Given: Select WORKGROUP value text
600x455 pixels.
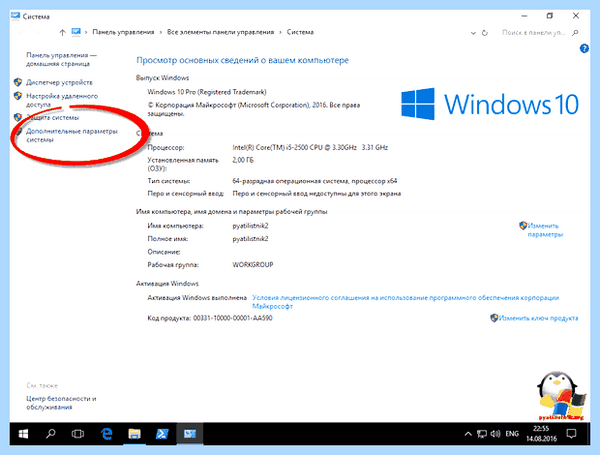Looking at the screenshot, I should 253,264.
